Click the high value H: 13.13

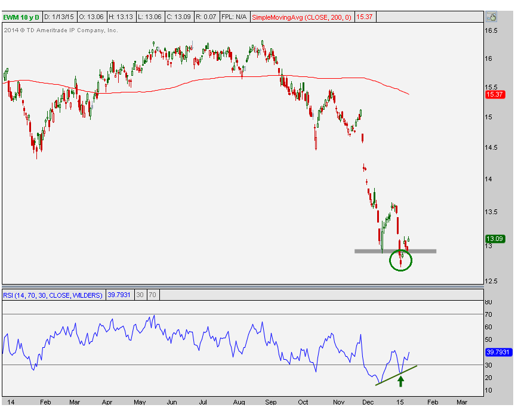[x=121, y=17]
